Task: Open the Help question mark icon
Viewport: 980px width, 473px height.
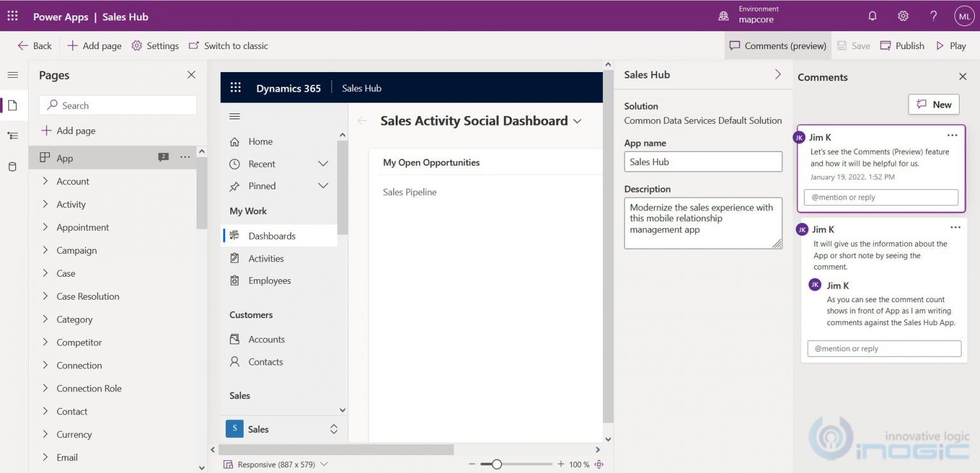Action: (x=933, y=16)
